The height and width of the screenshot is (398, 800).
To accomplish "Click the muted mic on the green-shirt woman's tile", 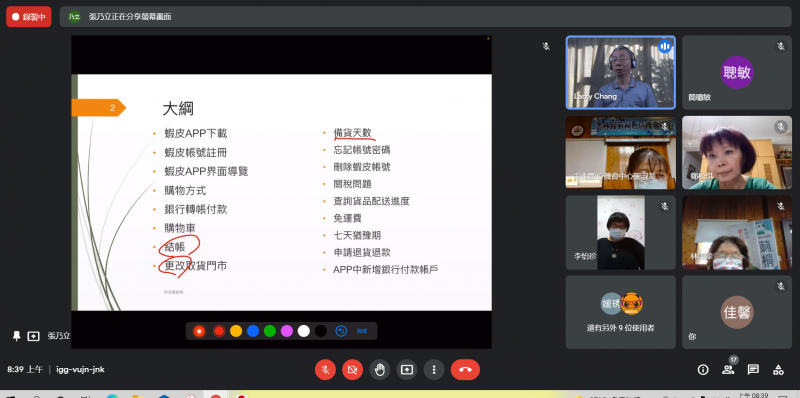I will (781, 127).
